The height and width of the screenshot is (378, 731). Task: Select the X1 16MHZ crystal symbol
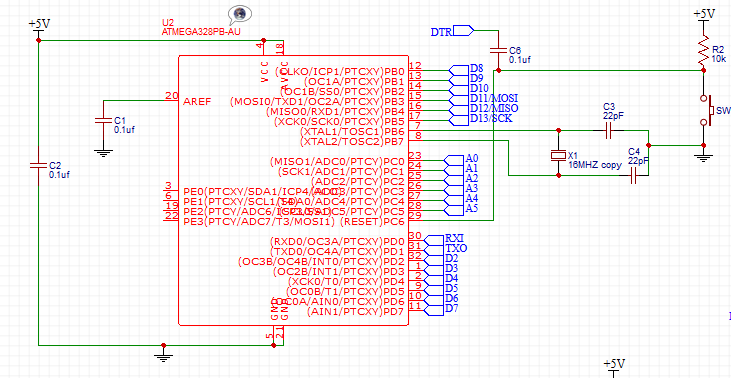559,155
